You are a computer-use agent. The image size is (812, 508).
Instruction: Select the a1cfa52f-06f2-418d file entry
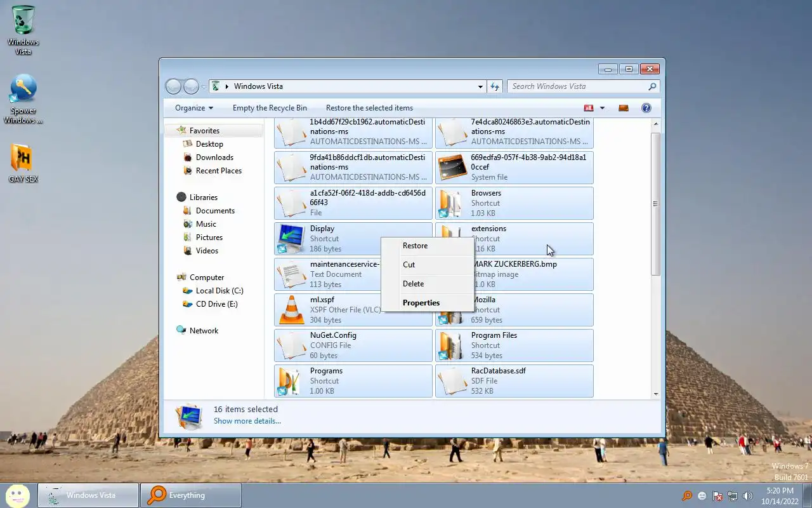(353, 203)
